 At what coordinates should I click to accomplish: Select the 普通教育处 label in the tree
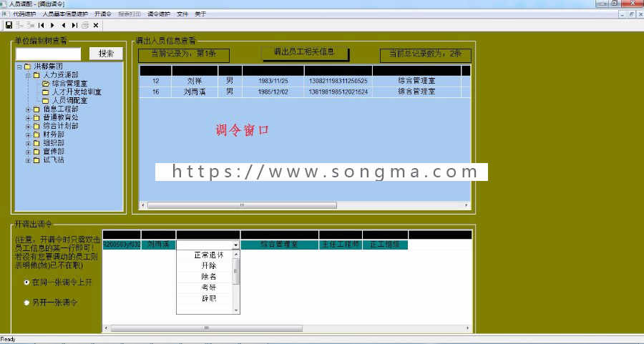tap(61, 117)
